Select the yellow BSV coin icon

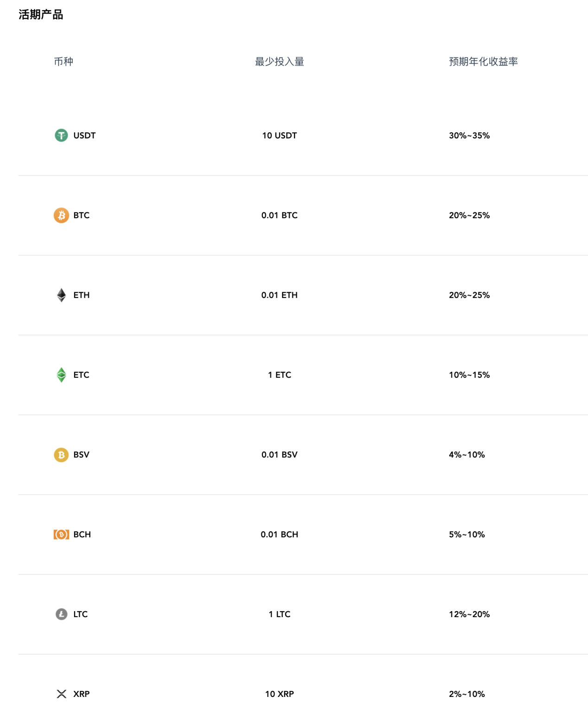click(x=61, y=455)
